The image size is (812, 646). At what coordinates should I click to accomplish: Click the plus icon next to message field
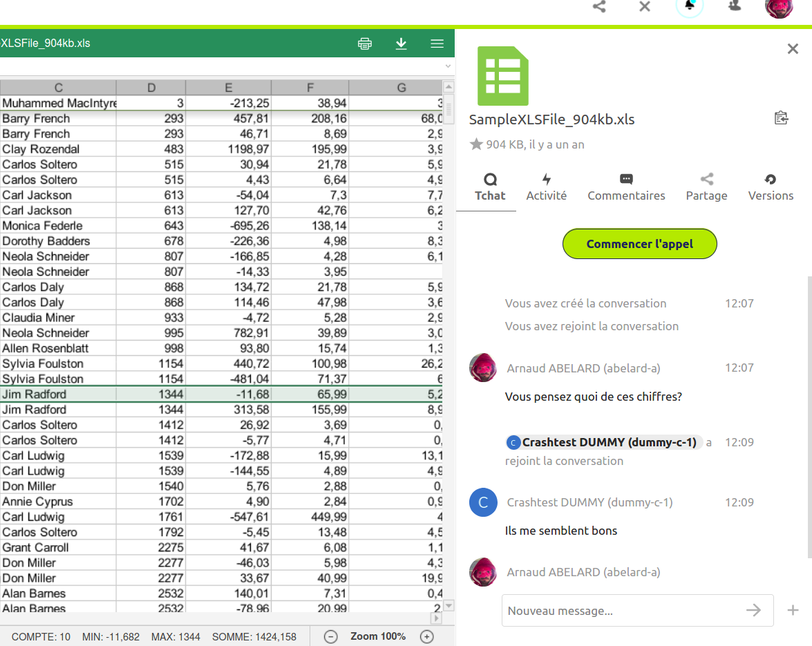tap(793, 610)
